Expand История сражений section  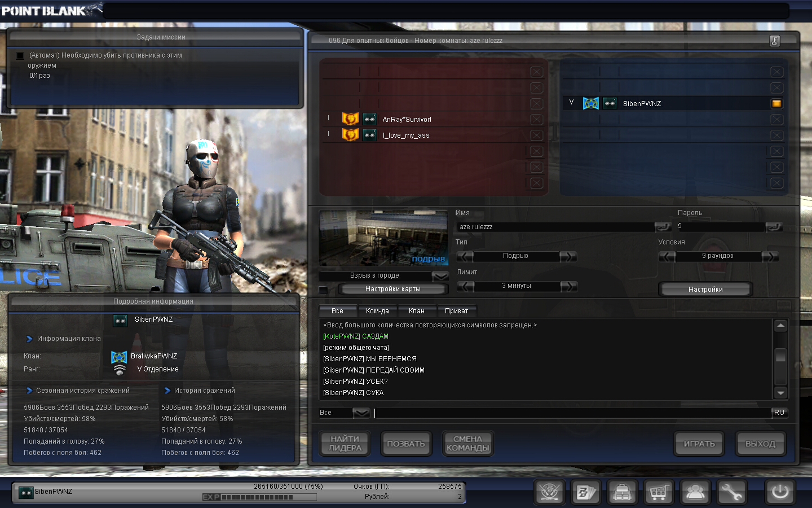point(167,391)
